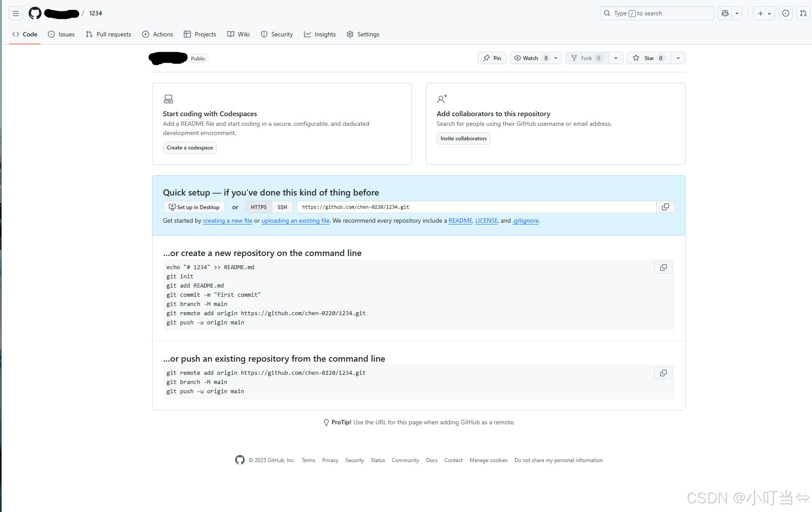Click Do not share my personal information

pos(558,460)
